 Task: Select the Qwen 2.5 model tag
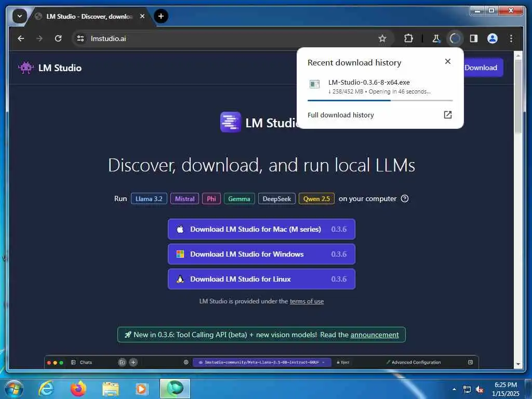click(x=316, y=199)
